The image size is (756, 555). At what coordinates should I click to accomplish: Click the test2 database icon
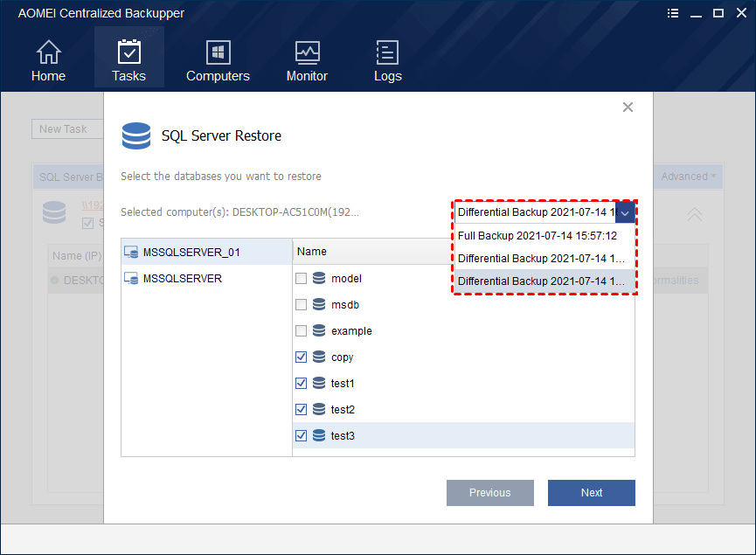point(319,409)
